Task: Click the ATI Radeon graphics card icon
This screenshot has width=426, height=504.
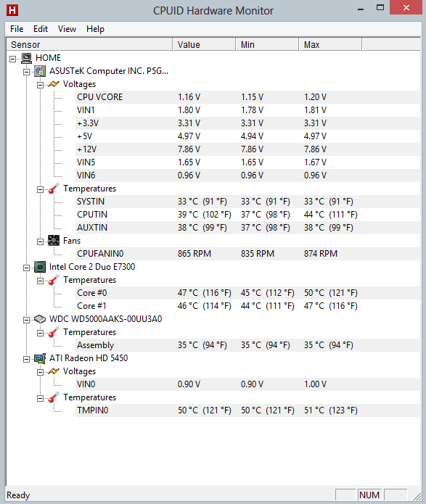Action: click(40, 358)
